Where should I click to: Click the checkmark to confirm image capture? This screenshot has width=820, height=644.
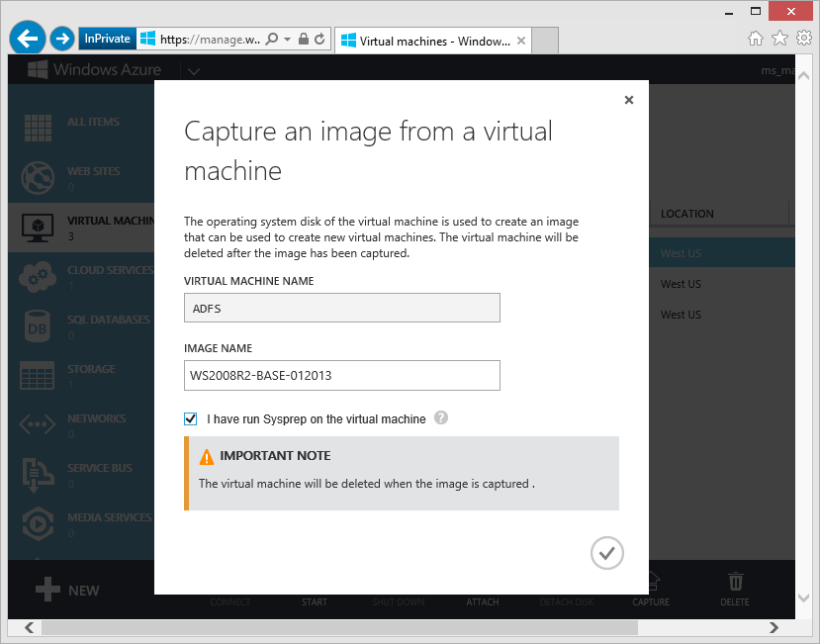tap(606, 553)
